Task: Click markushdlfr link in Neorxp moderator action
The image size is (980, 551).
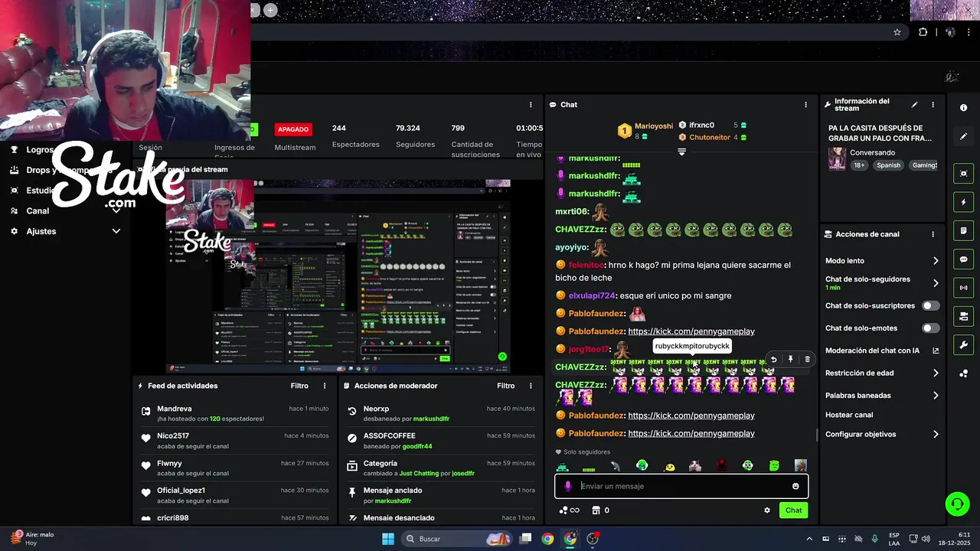Action: point(431,419)
